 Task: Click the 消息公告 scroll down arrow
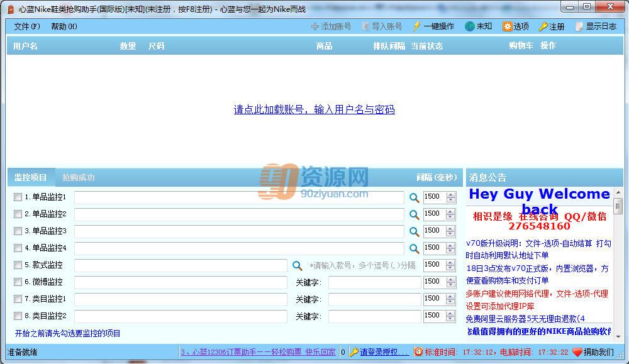click(x=618, y=337)
